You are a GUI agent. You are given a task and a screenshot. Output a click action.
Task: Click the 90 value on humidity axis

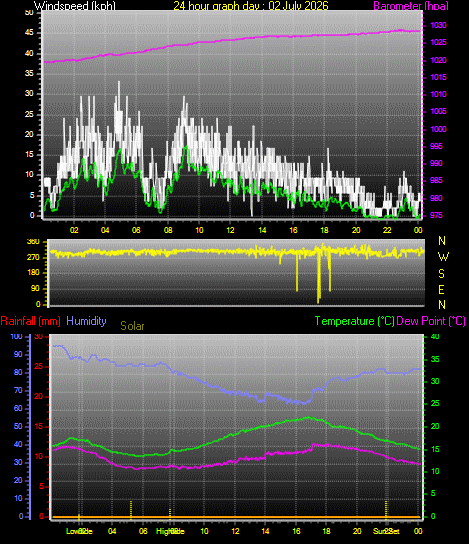(x=18, y=354)
